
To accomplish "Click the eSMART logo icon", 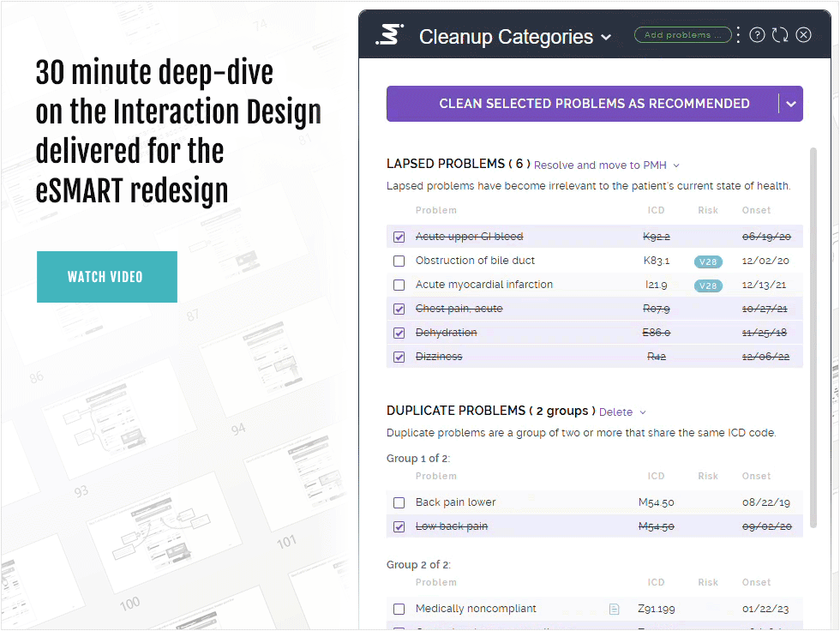I will coord(389,35).
